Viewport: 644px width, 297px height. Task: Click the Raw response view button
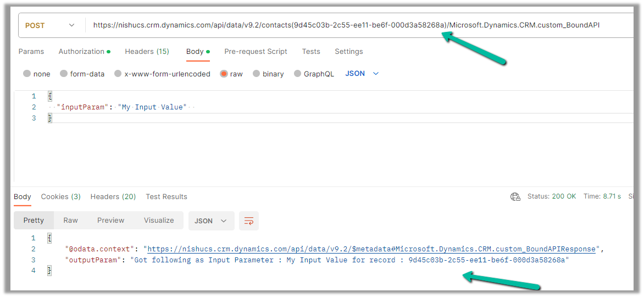point(70,220)
